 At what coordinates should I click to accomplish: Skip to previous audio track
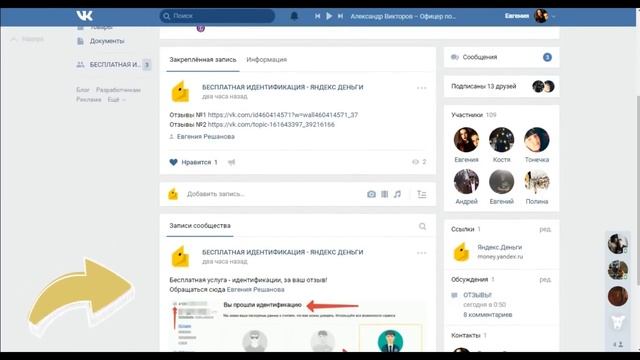click(317, 16)
